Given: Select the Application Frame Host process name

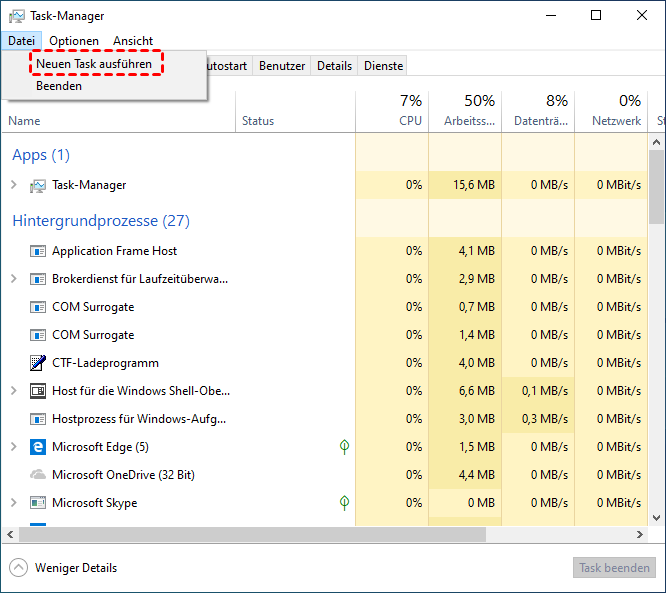Looking at the screenshot, I should 114,251.
